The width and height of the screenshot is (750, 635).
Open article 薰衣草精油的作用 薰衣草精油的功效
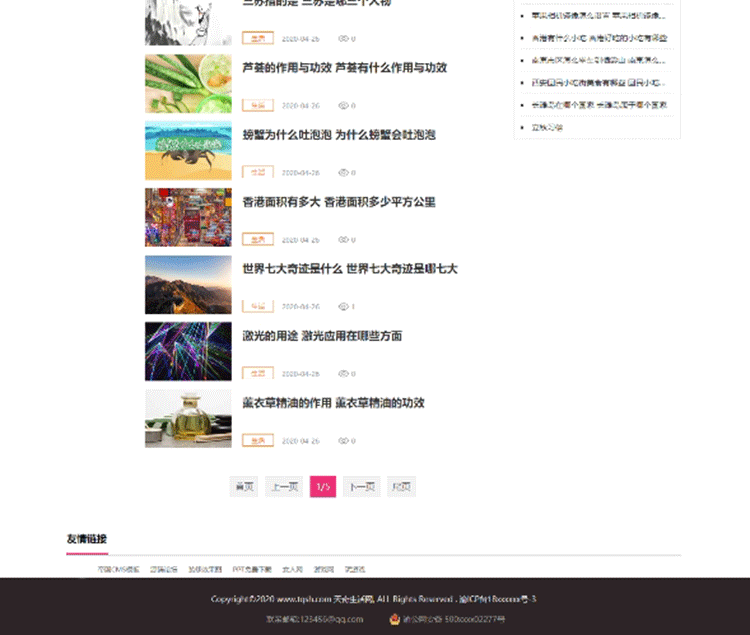point(333,403)
